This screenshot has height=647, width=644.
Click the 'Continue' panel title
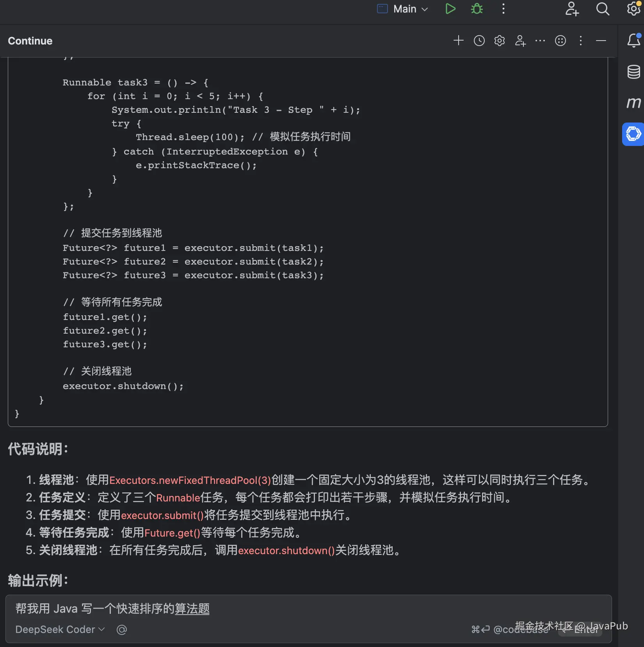tap(30, 41)
